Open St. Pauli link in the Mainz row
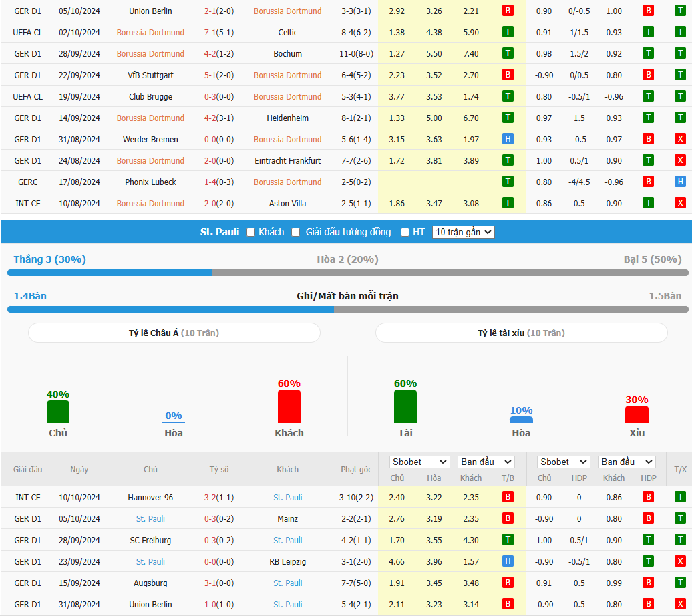Viewport: 692px width, 616px height. [x=150, y=519]
